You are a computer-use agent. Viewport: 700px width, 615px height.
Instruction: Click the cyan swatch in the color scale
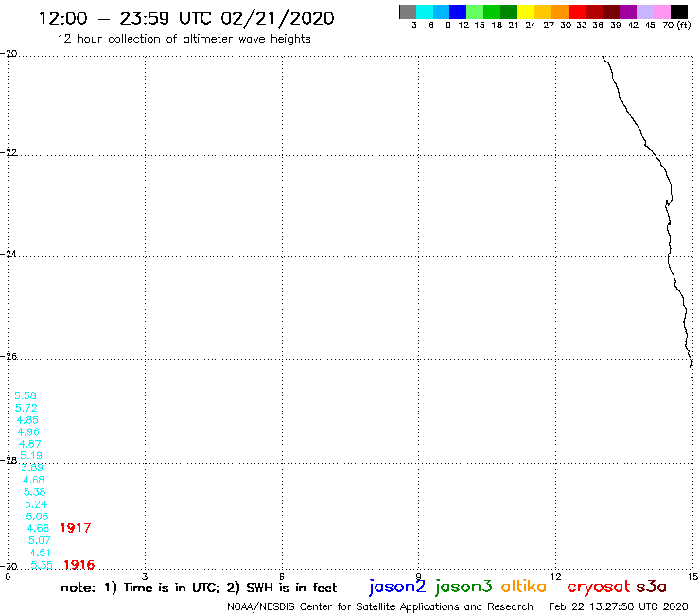coord(425,11)
